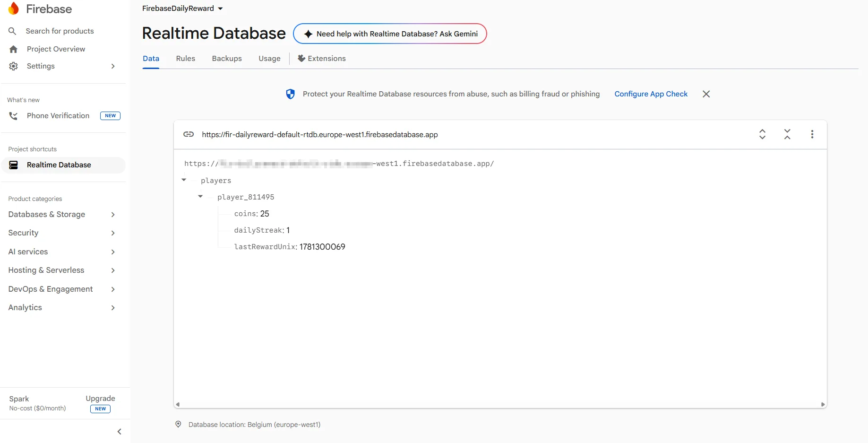
Task: Expand all database nodes
Action: 762,134
